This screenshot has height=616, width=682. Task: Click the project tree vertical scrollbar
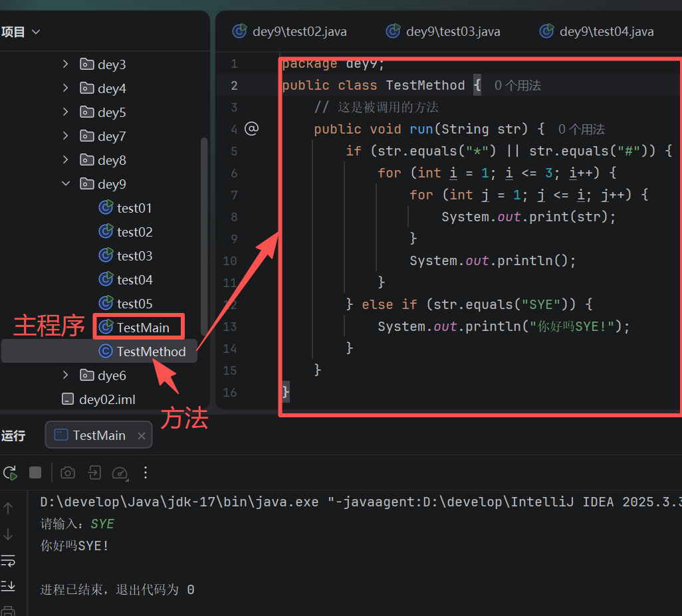(x=203, y=237)
